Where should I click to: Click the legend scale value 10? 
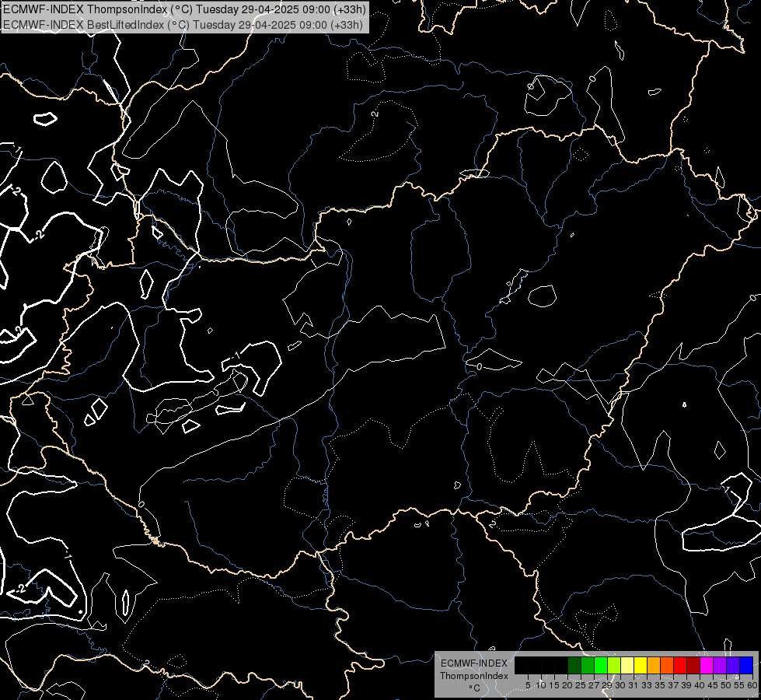tap(541, 685)
